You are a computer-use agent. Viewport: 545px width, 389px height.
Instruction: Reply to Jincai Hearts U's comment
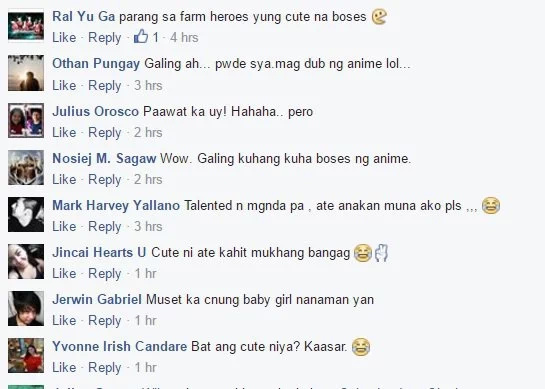point(105,274)
